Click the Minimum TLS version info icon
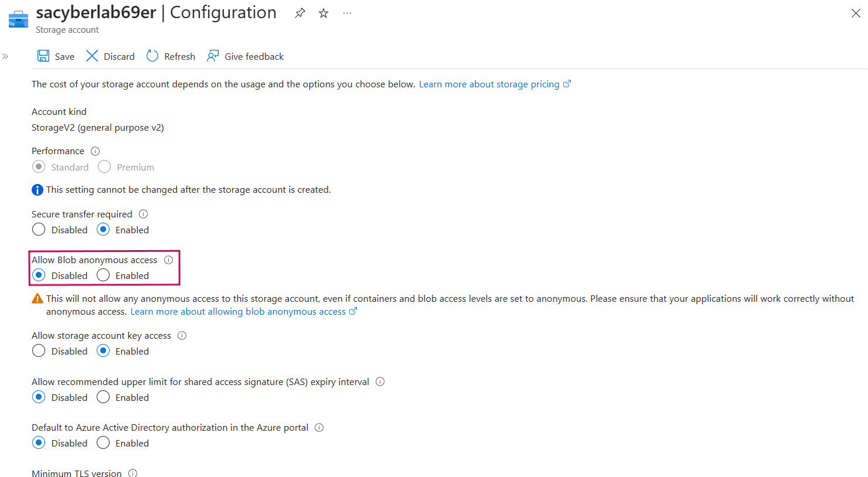 coord(132,472)
